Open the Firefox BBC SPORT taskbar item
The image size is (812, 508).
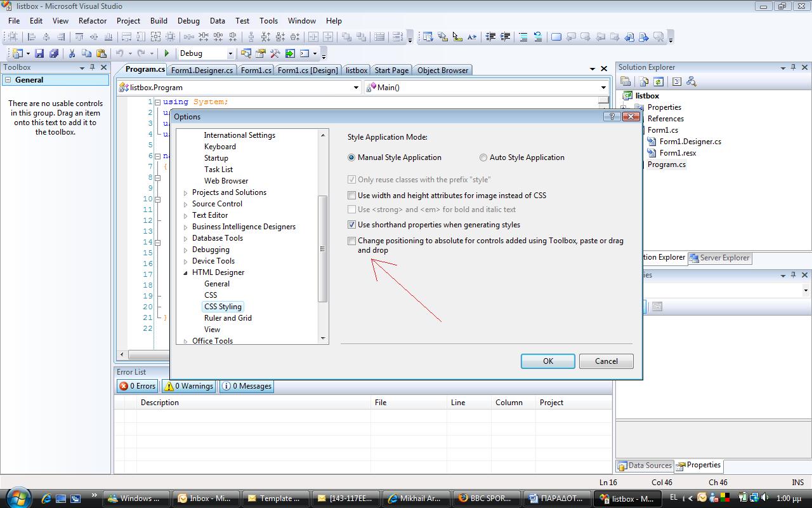pyautogui.click(x=486, y=498)
